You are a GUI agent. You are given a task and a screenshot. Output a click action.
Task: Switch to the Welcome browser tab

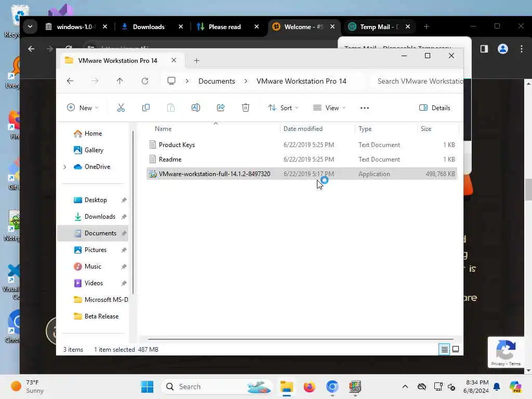coord(304,27)
